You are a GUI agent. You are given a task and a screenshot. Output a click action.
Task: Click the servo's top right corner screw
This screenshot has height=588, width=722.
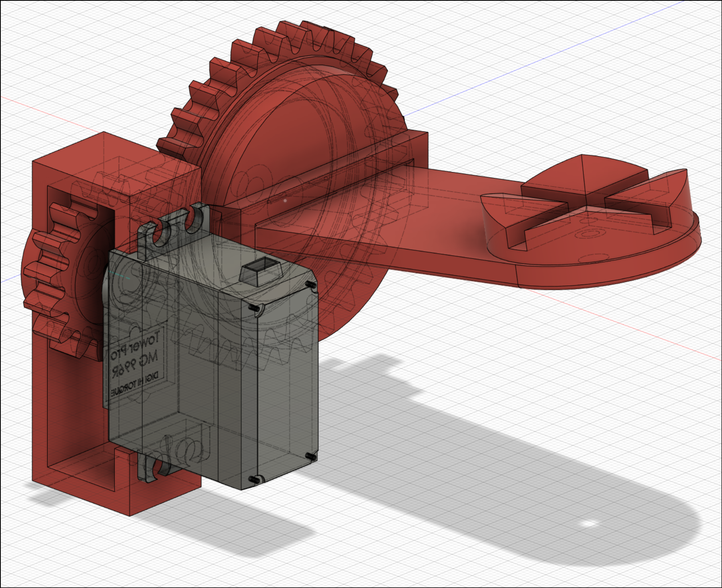pos(310,284)
